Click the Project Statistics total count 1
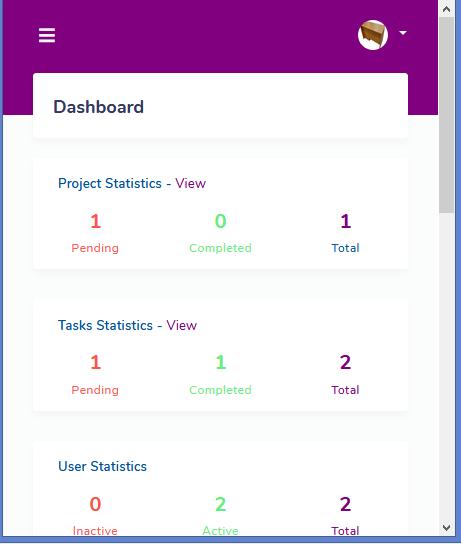Screen dimensions: 461x544 (x=345, y=221)
